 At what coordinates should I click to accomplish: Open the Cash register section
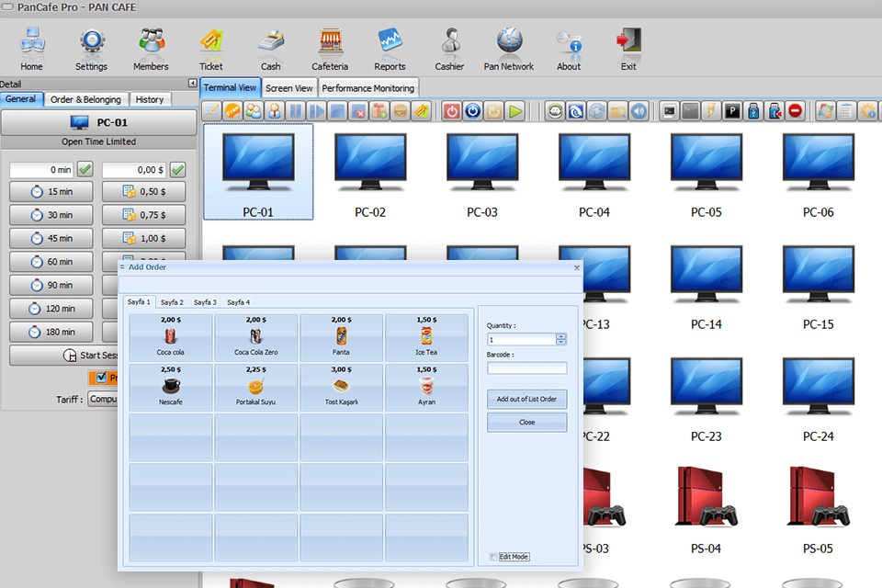coord(270,49)
